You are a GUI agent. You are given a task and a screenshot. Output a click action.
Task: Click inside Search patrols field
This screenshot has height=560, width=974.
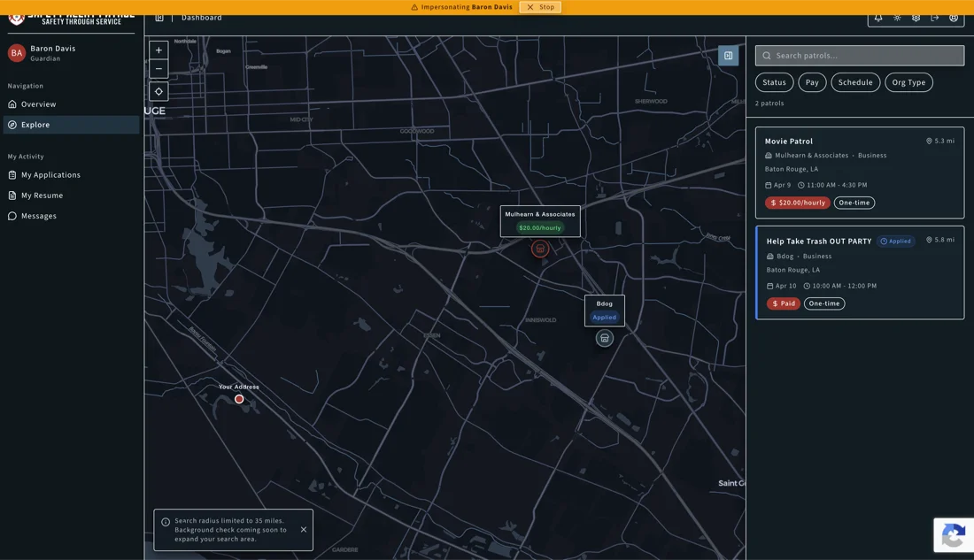(x=860, y=56)
